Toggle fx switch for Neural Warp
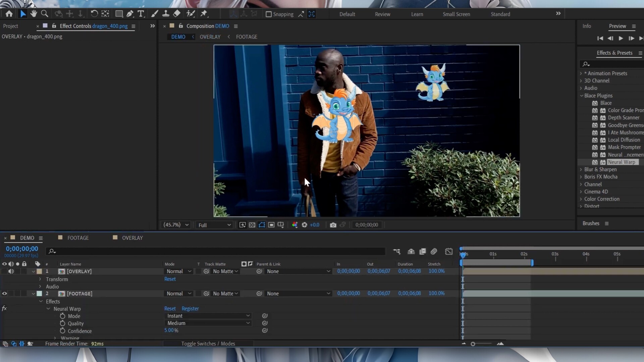This screenshot has height=362, width=644. tap(4, 308)
